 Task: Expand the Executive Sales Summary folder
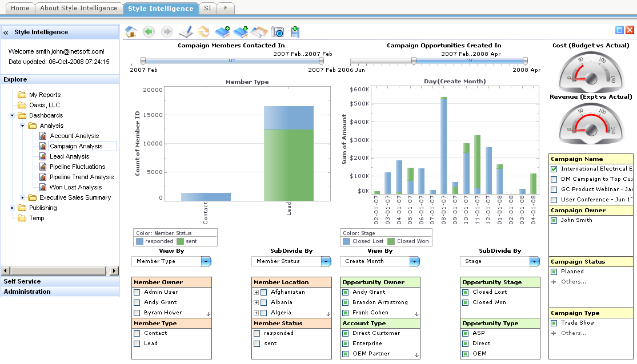[23, 197]
